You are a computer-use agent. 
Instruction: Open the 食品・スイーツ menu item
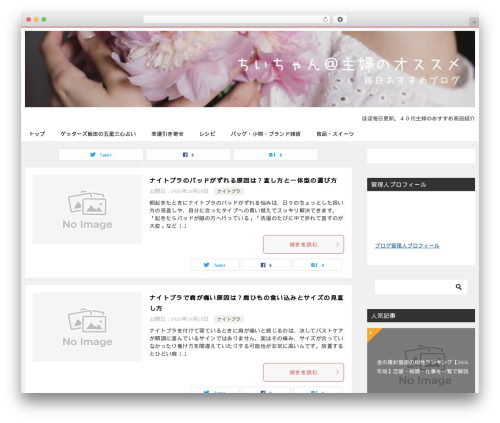pyautogui.click(x=335, y=134)
